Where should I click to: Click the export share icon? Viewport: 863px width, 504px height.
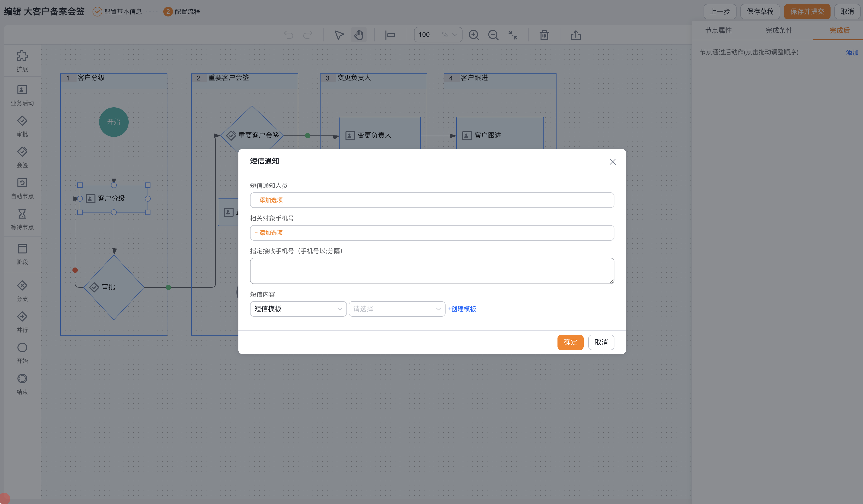[x=576, y=35]
